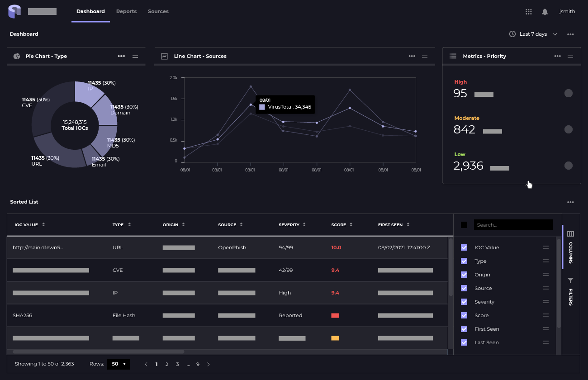This screenshot has height=380, width=588.
Task: Click Line Chart widget drag handle
Action: (425, 56)
